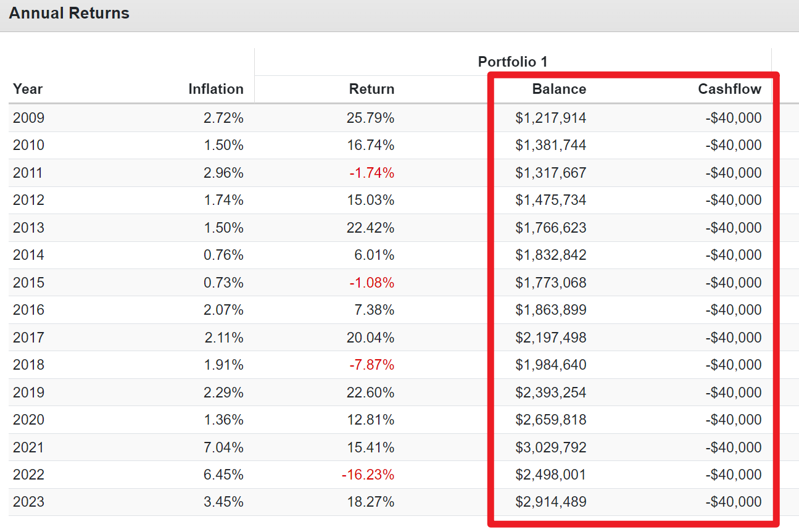Click the 2011 return value -1.74%
Screen dimensions: 799x532
(371, 173)
